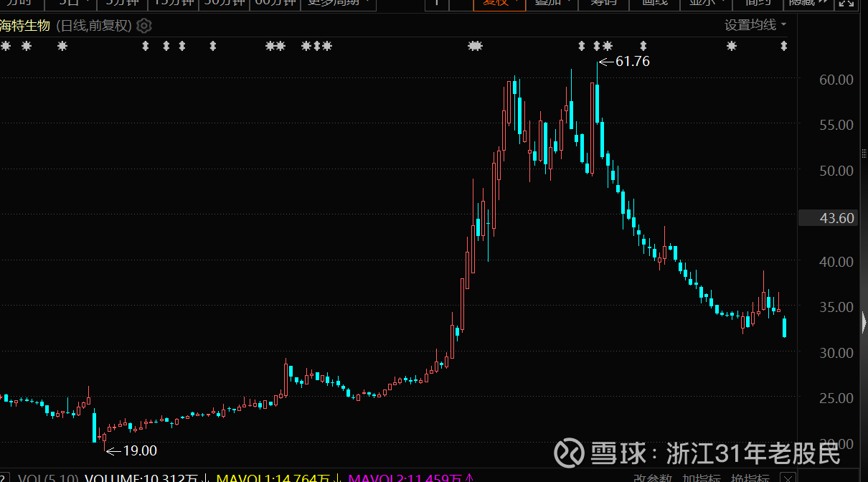This screenshot has height=482, width=868.
Task: Click the 19.00 low price label
Action: (140, 450)
